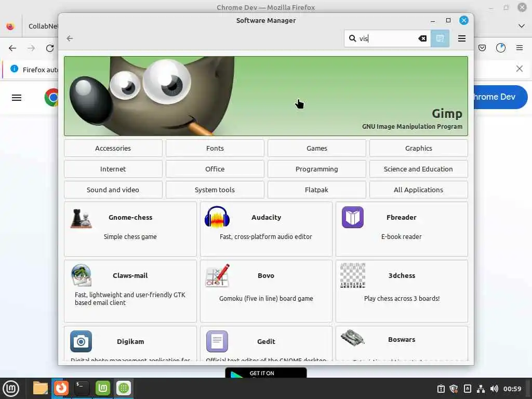Click Software Manager taskbar icon
The height and width of the screenshot is (399, 532).
pyautogui.click(x=124, y=388)
